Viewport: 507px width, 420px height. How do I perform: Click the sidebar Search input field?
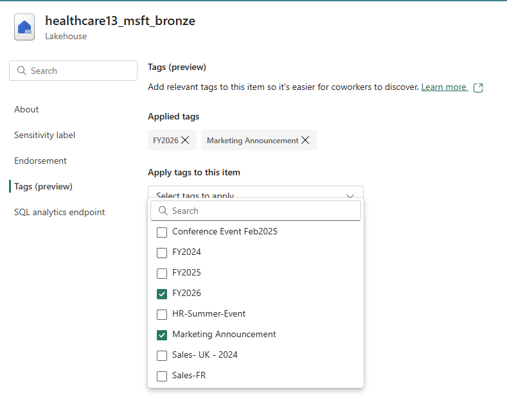[x=73, y=71]
